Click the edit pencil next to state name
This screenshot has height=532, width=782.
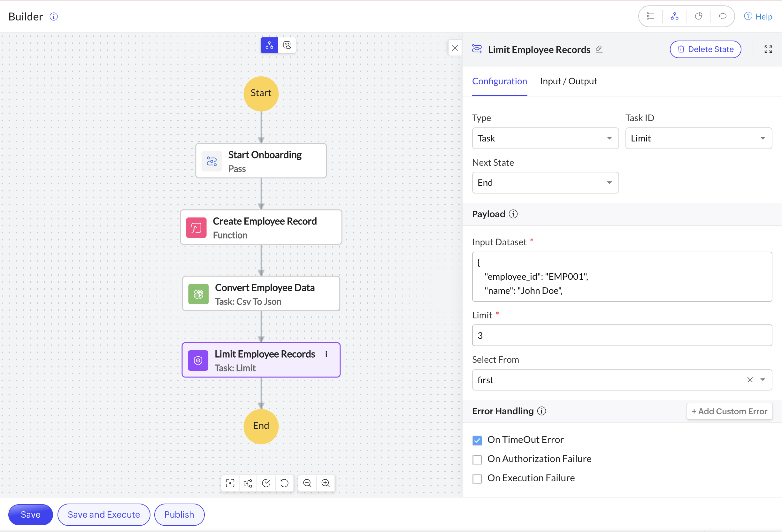point(599,49)
